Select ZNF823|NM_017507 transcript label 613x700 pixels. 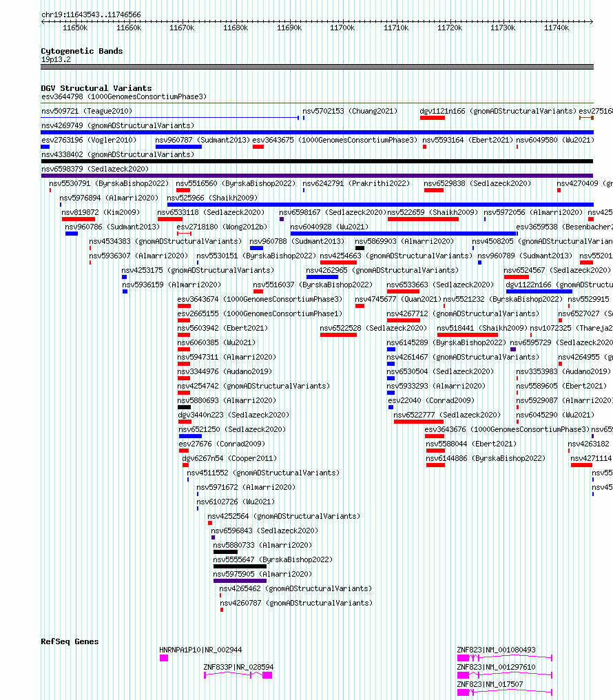[x=490, y=684]
